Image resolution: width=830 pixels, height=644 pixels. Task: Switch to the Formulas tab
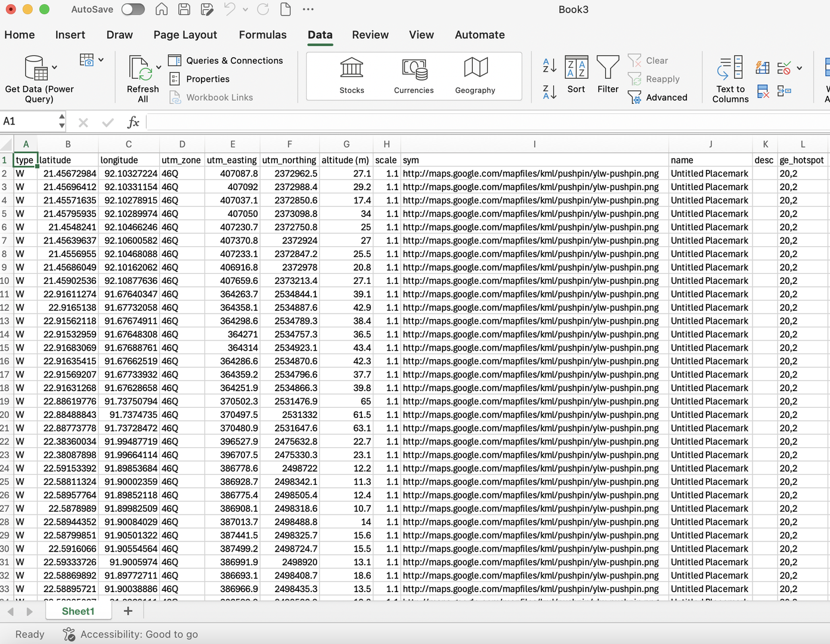tap(262, 35)
